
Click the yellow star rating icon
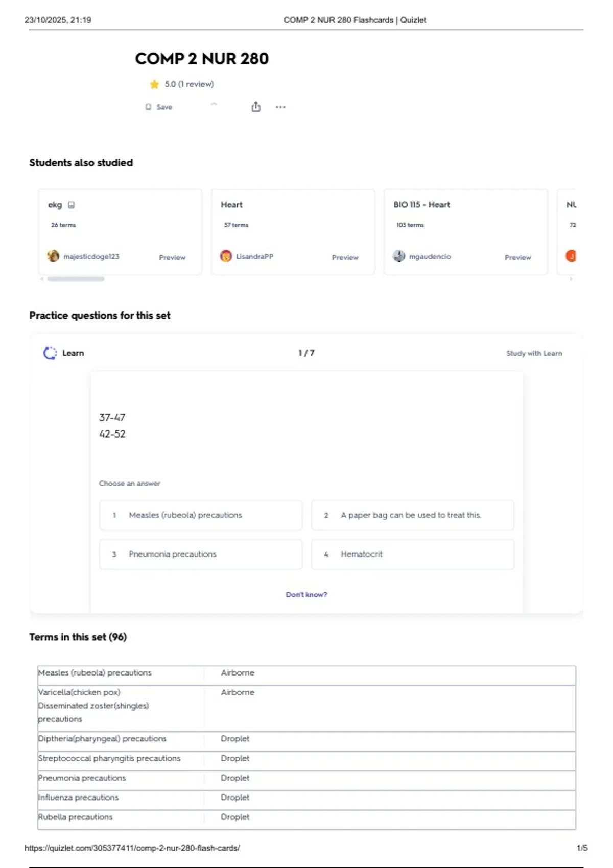154,84
